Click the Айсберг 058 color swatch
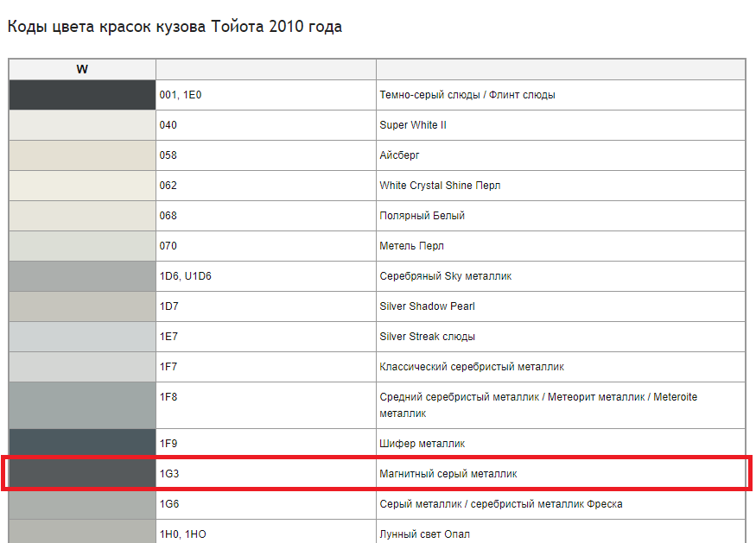The width and height of the screenshot is (756, 543). click(82, 155)
